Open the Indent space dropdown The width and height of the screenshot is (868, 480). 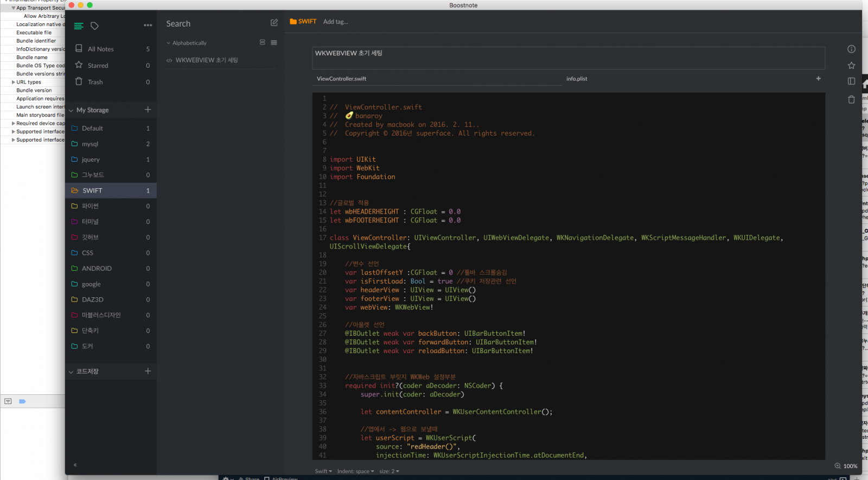(355, 471)
